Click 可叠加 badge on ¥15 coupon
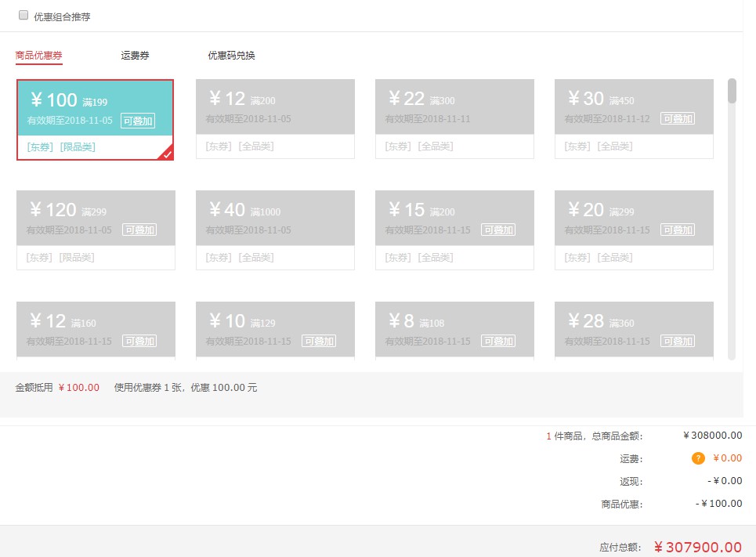The image size is (756, 557). pyautogui.click(x=498, y=230)
